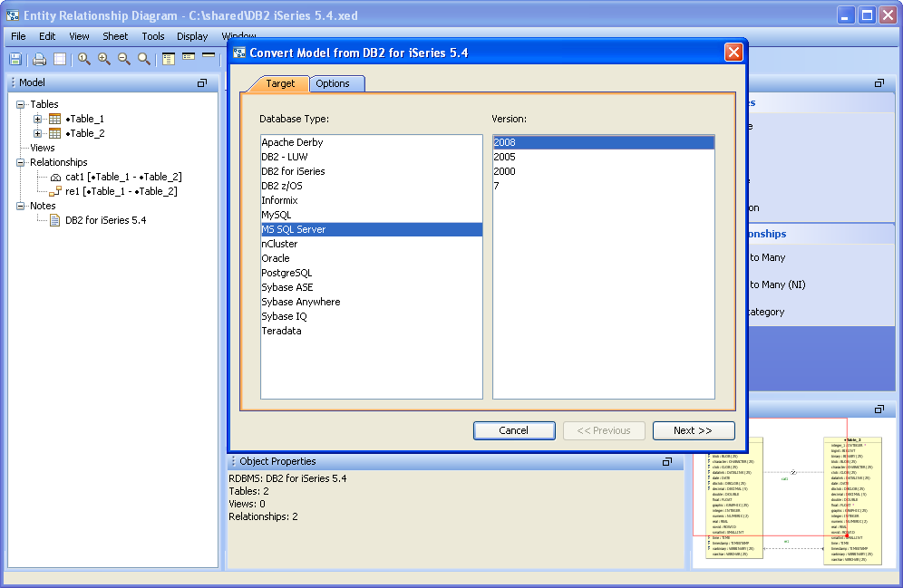The height and width of the screenshot is (588, 903).
Task: Select the Views node in Model tree
Action: 43,148
